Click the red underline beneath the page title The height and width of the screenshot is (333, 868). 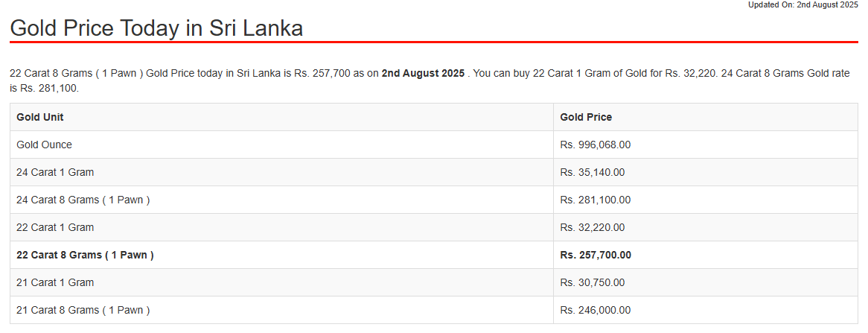click(434, 42)
